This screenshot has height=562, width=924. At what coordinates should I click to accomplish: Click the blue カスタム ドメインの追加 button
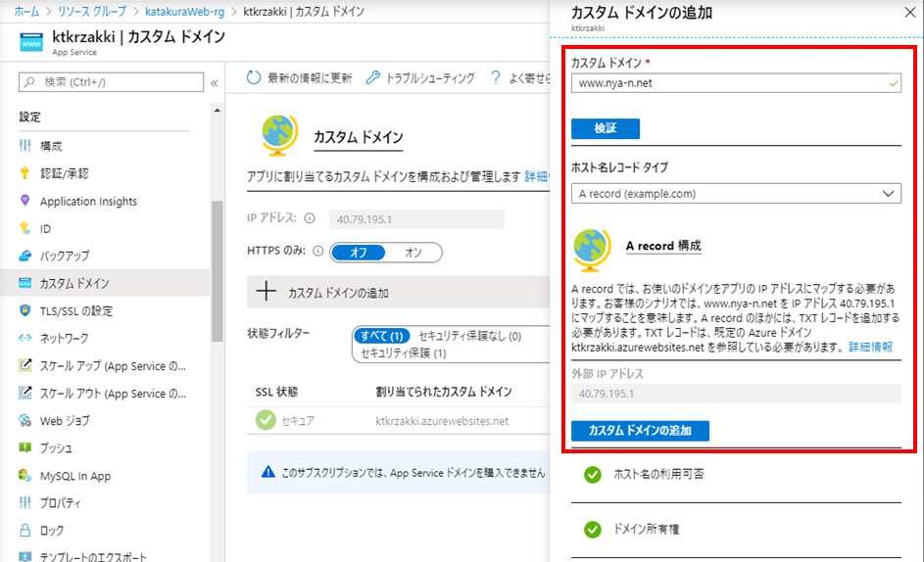point(640,431)
